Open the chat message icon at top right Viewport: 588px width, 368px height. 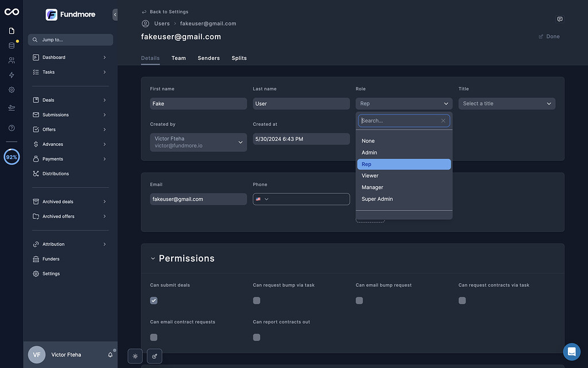coord(560,18)
